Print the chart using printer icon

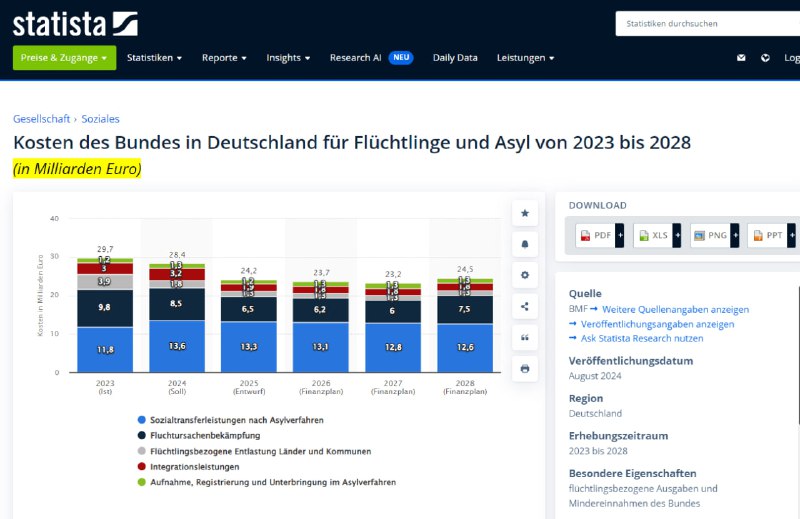point(525,368)
